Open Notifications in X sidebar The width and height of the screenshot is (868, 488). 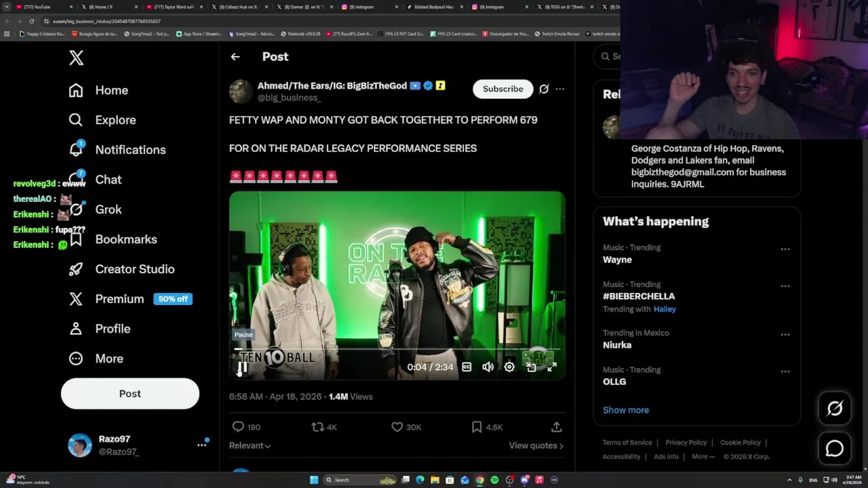tap(117, 150)
